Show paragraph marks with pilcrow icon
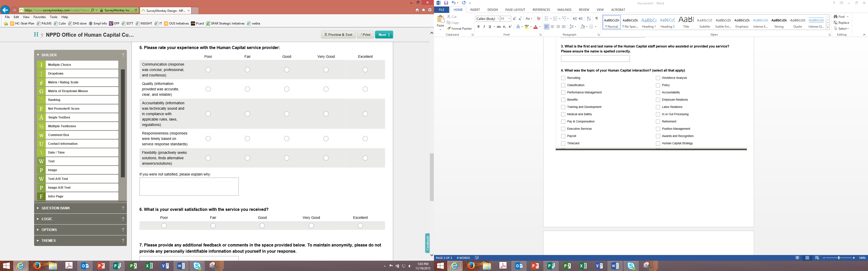Image resolution: width=868 pixels, height=271 pixels. coord(596,19)
